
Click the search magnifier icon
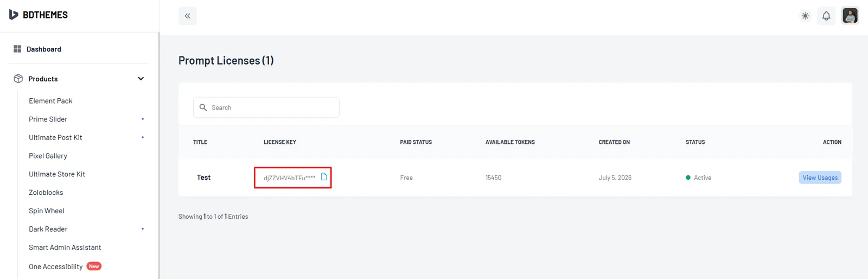[x=203, y=107]
